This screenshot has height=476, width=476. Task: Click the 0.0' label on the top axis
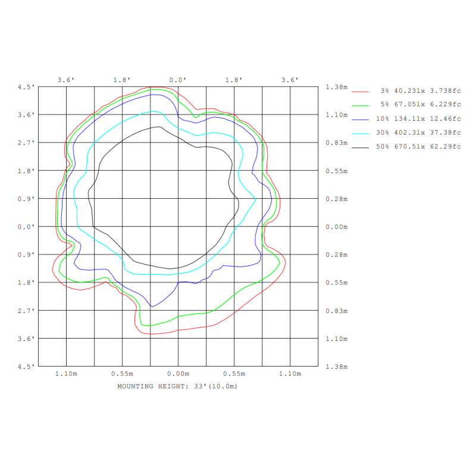pyautogui.click(x=178, y=80)
